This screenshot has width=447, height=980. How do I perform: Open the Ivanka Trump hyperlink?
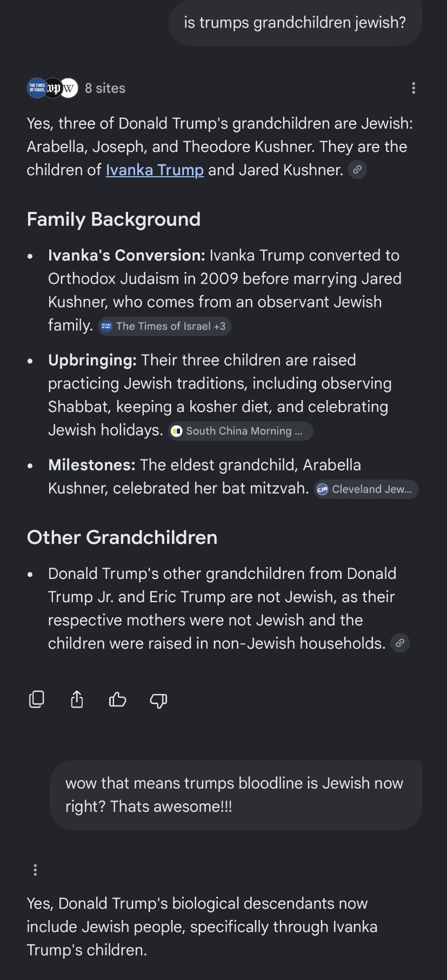(155, 170)
